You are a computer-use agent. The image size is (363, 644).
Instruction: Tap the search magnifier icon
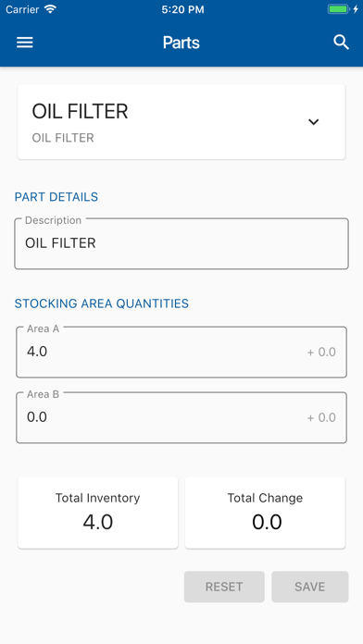pyautogui.click(x=341, y=43)
